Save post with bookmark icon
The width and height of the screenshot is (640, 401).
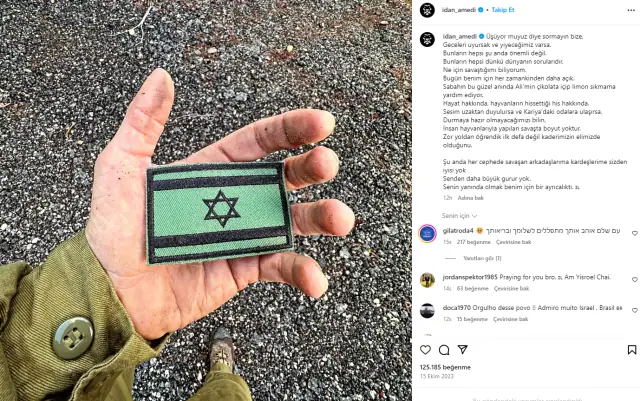point(632,350)
